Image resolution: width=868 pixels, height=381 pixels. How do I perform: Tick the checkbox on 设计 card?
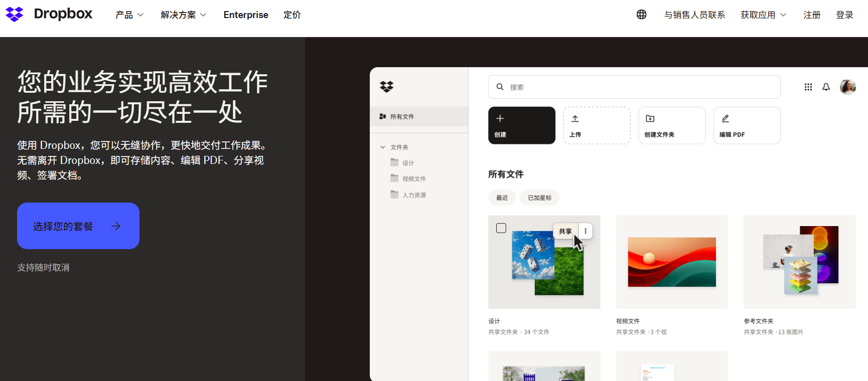coord(501,228)
